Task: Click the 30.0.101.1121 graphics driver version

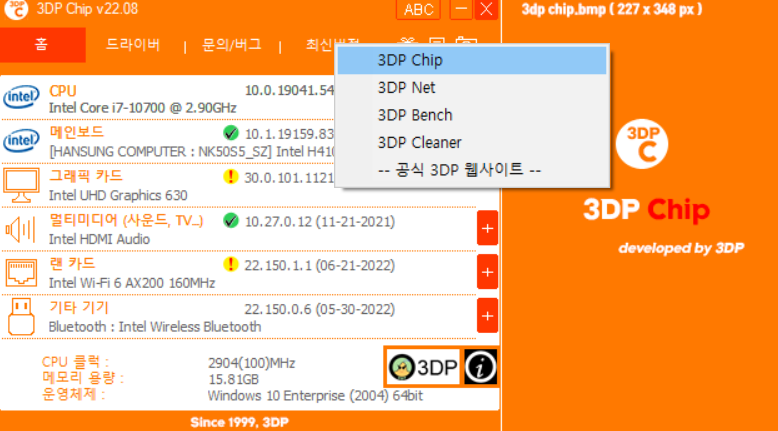Action: (x=290, y=178)
